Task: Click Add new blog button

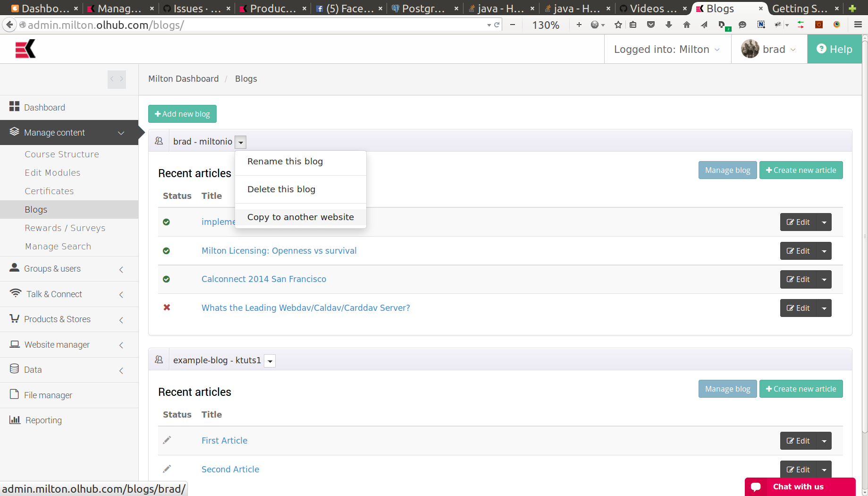Action: tap(182, 114)
